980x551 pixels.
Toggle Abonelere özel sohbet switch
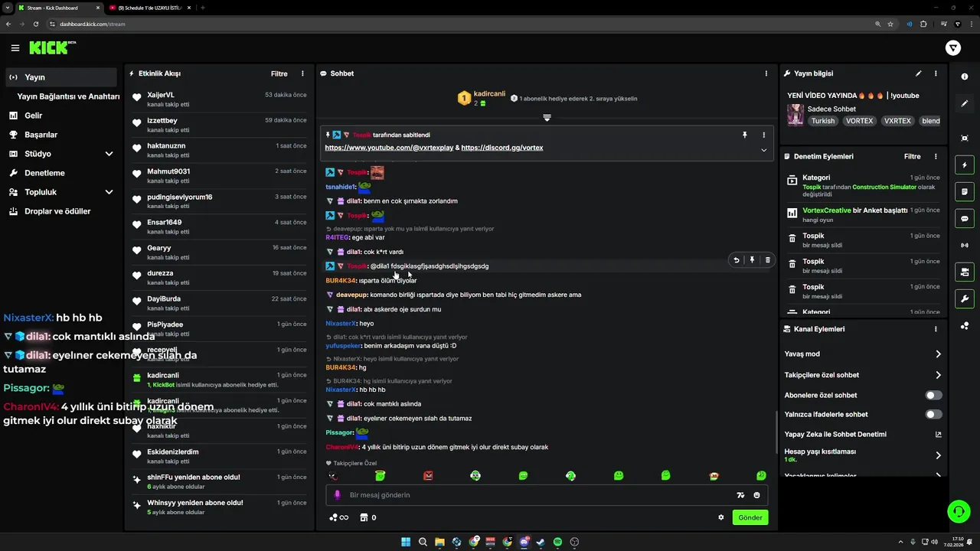point(933,395)
